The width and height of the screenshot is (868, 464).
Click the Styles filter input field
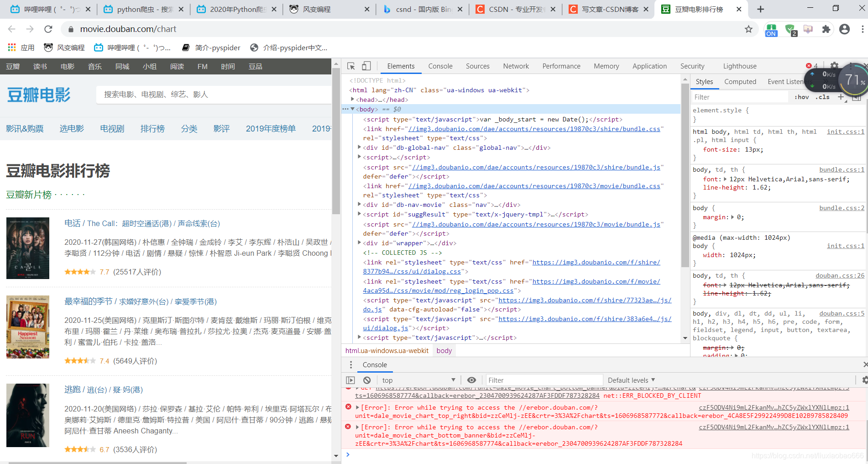pos(740,97)
